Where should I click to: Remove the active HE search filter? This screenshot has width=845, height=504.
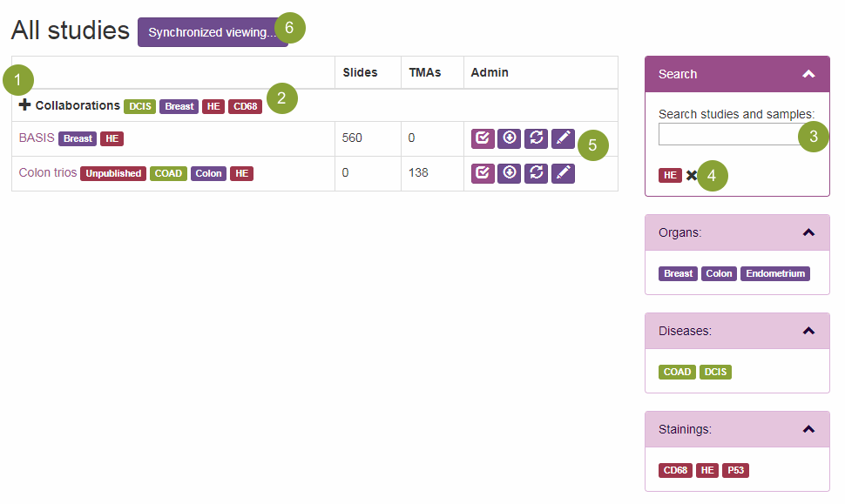tap(692, 176)
